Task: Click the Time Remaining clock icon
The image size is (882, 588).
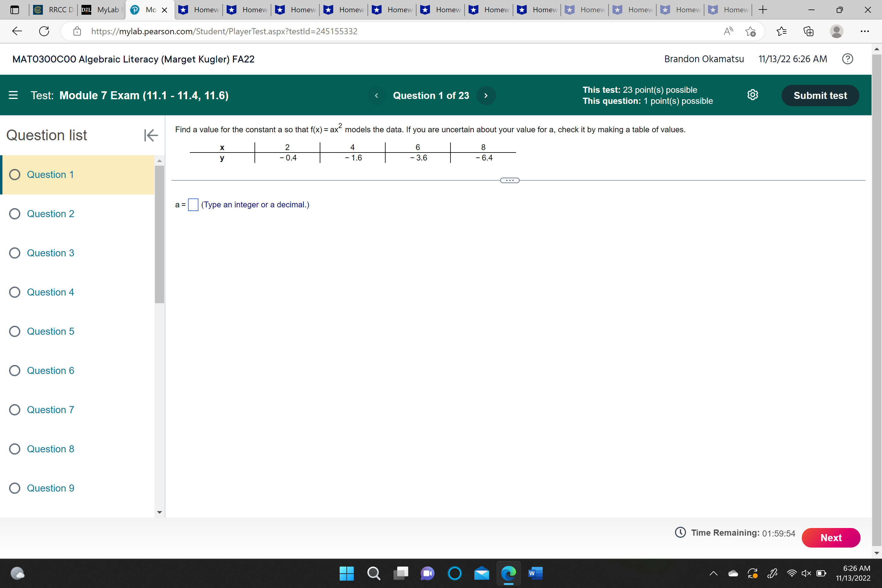Action: click(680, 533)
